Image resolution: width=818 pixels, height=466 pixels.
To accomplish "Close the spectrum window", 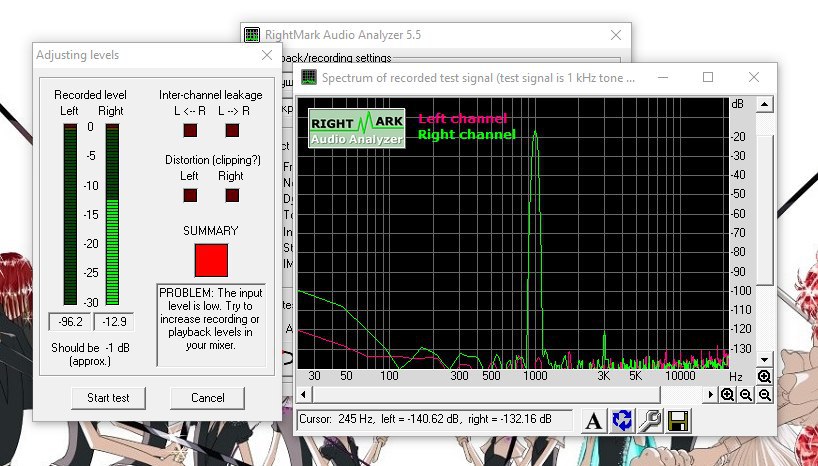I will [754, 77].
